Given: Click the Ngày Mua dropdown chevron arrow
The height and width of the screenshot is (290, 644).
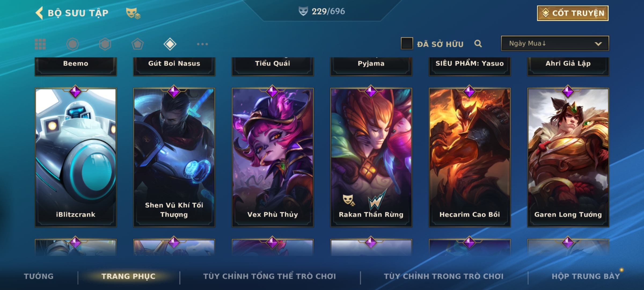Looking at the screenshot, I should pyautogui.click(x=598, y=44).
